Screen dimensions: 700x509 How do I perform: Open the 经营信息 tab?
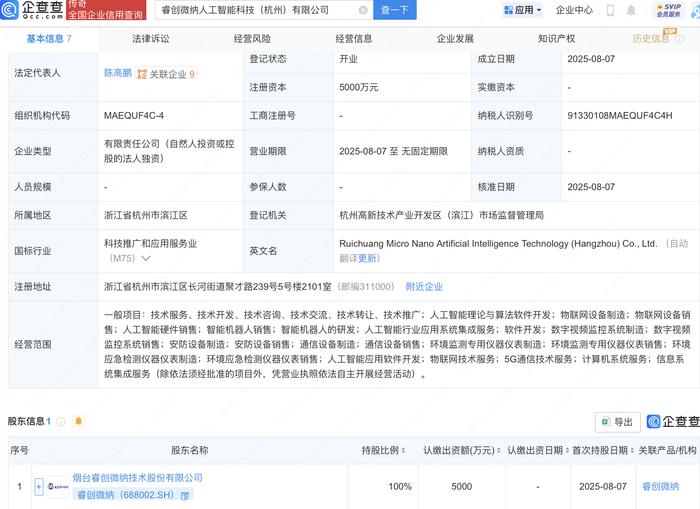coord(354,39)
